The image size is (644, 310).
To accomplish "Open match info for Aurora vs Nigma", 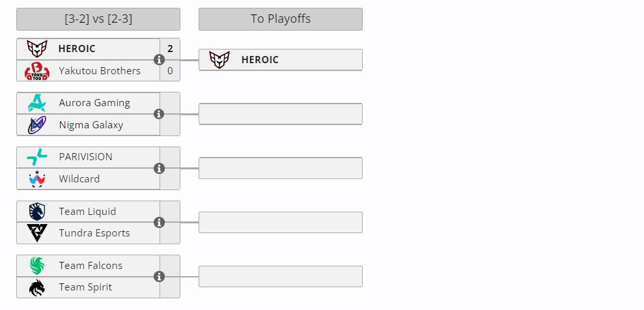I will click(x=159, y=114).
